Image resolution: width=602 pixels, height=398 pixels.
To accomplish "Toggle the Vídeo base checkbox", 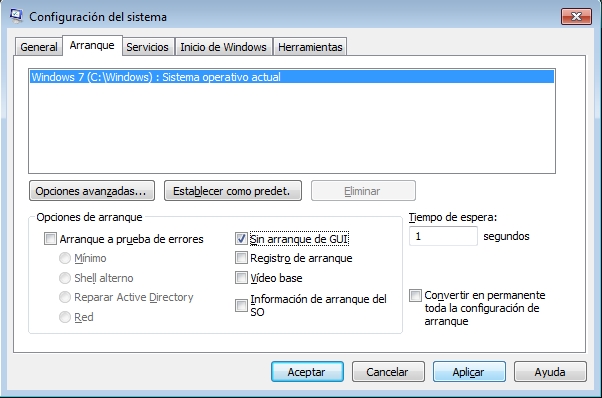I will click(241, 277).
